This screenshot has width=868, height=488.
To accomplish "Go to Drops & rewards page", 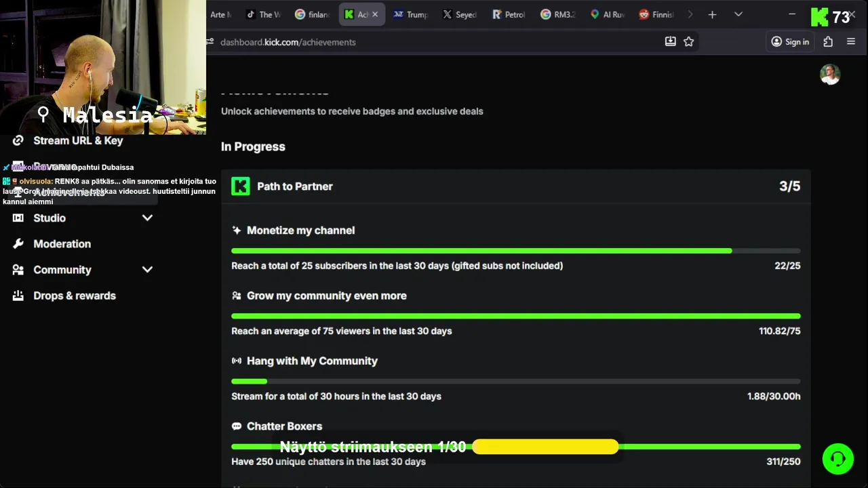I will 75,296.
